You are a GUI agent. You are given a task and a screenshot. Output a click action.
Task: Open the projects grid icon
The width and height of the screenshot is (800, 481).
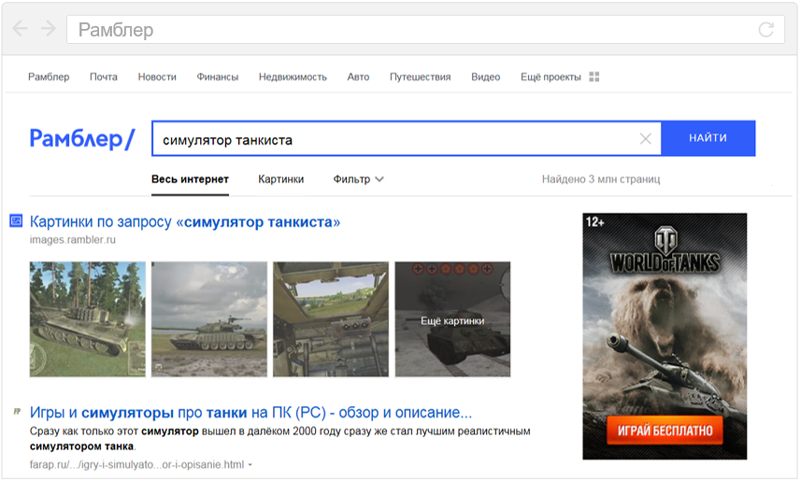[x=594, y=77]
